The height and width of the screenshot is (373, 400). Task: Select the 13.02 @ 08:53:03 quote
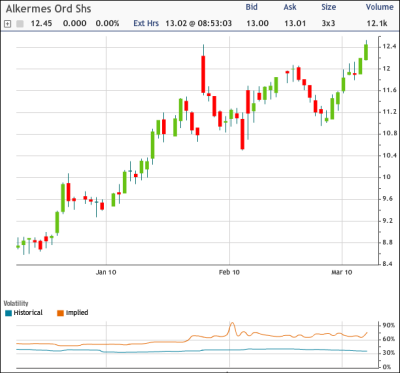[x=199, y=24]
